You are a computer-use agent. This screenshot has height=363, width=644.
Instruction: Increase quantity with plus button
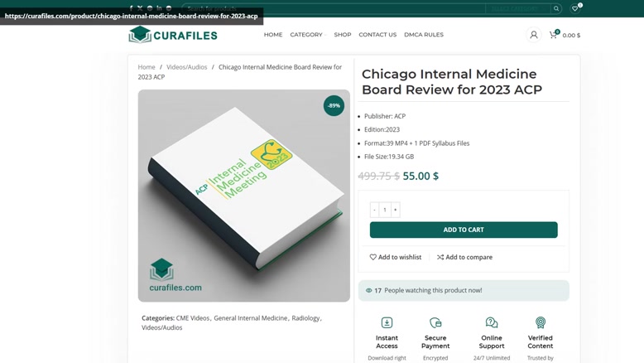(x=395, y=210)
